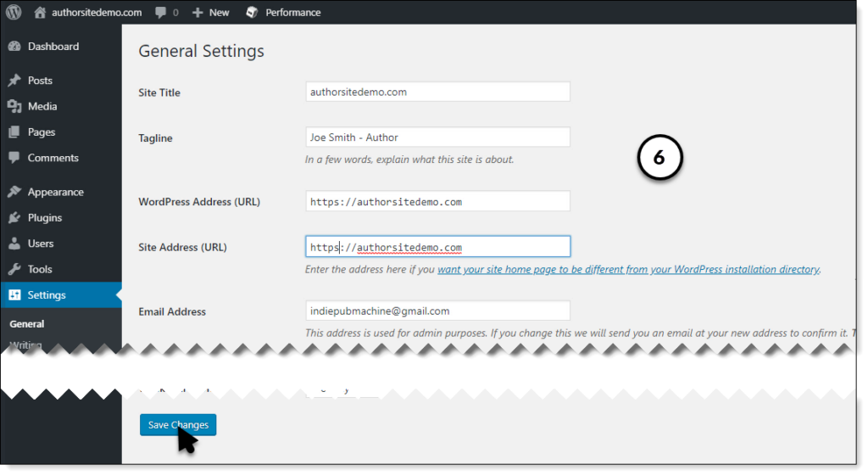Click into the Email Address field
Image resolution: width=868 pixels, height=476 pixels.
click(437, 311)
